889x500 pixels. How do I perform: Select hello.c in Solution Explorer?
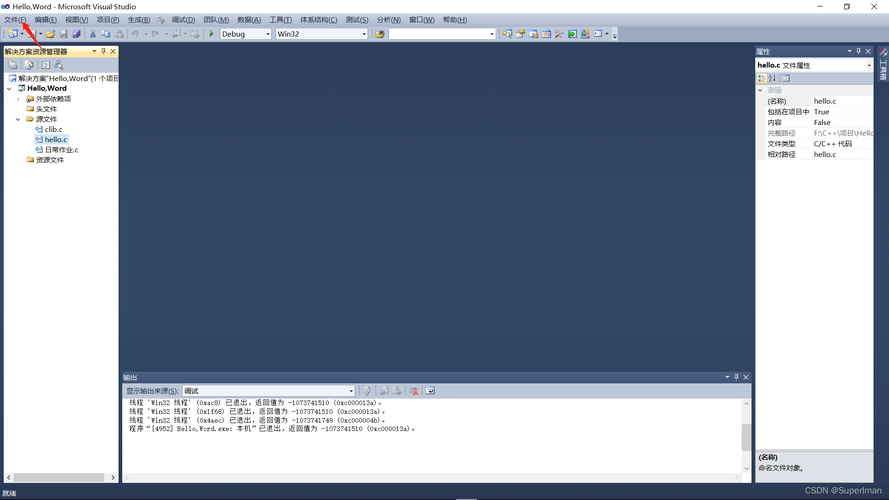(56, 139)
